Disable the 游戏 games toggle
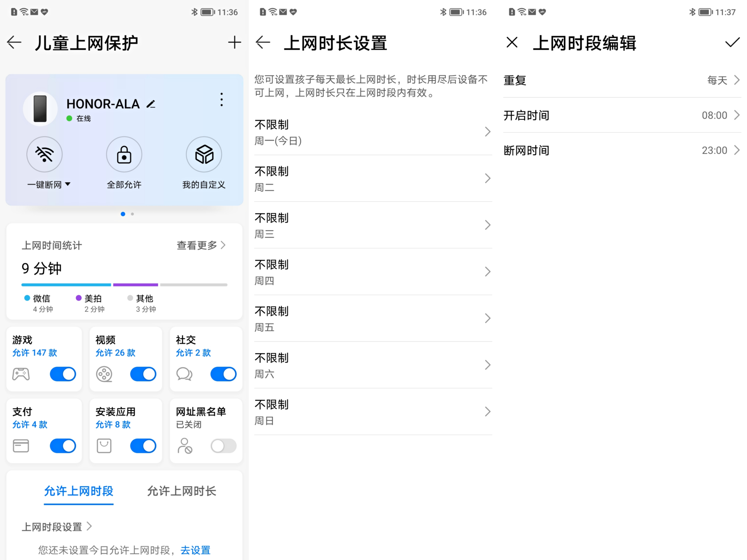 (x=63, y=374)
